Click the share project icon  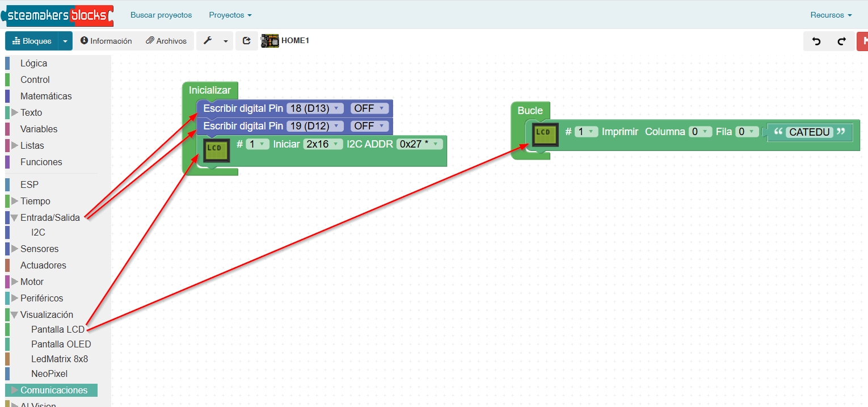[246, 41]
